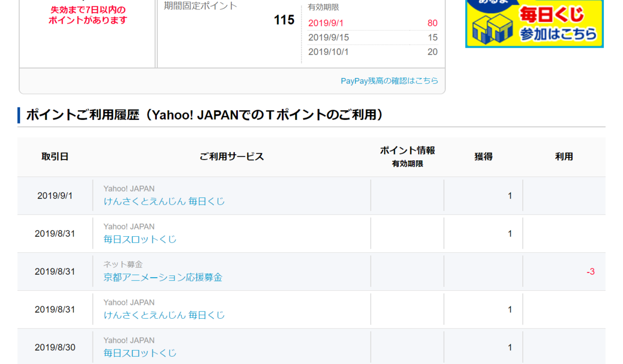Open けんさくとえんじん 毎日くじ link dated 2019/9/1

pos(164,201)
